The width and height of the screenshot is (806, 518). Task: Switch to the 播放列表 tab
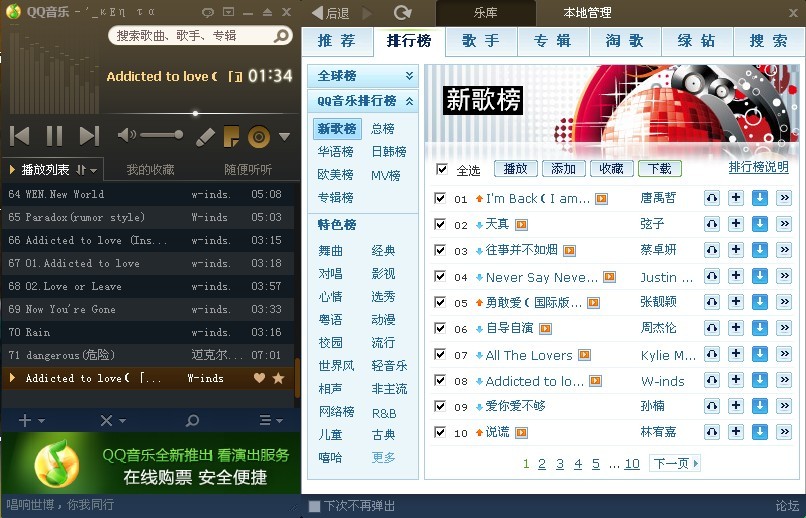(x=45, y=170)
